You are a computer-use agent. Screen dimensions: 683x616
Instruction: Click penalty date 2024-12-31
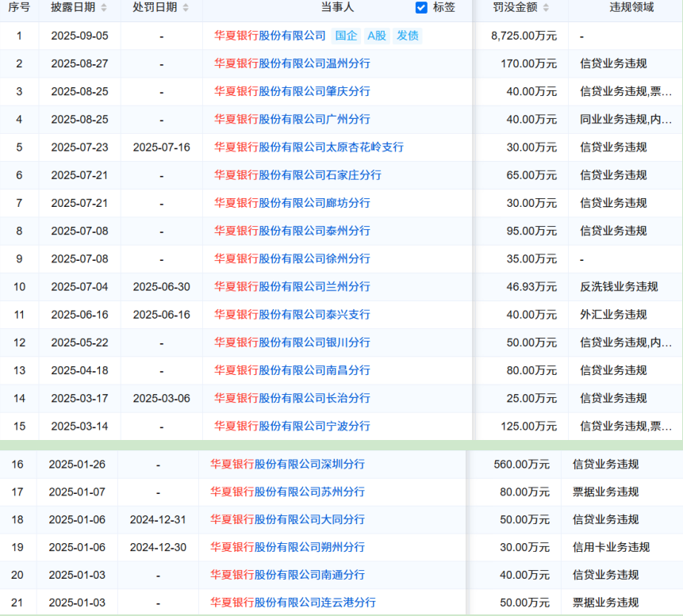tap(158, 519)
